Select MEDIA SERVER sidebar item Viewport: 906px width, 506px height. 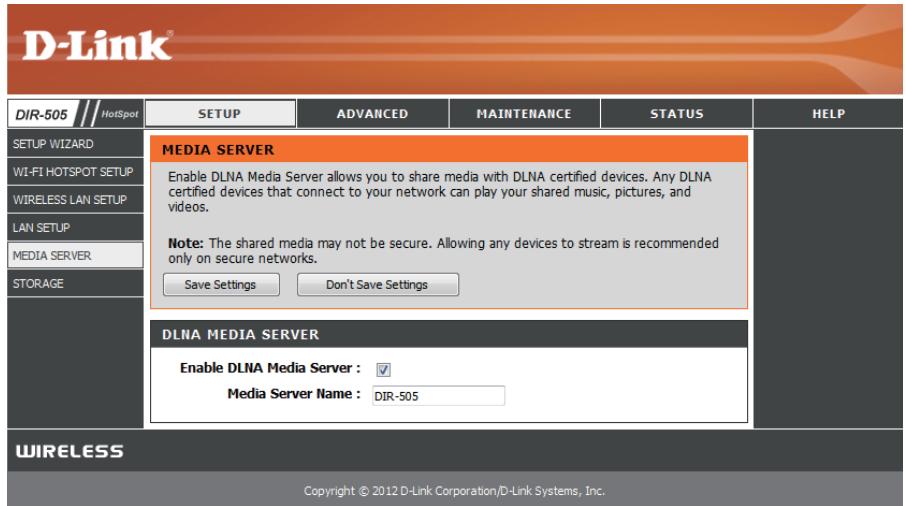75,255
